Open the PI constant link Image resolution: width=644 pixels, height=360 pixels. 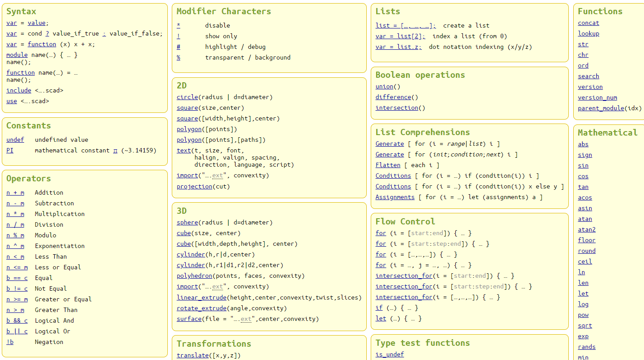[x=10, y=151]
